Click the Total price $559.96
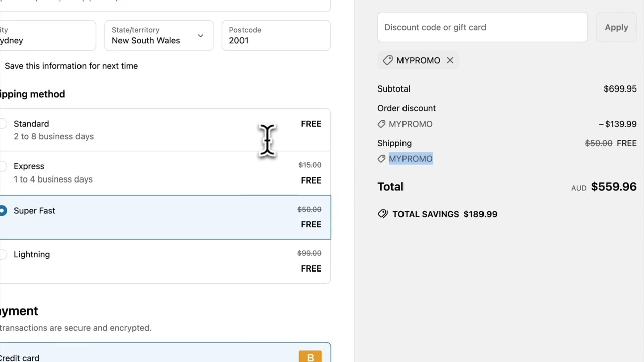The image size is (644, 362). click(x=613, y=187)
